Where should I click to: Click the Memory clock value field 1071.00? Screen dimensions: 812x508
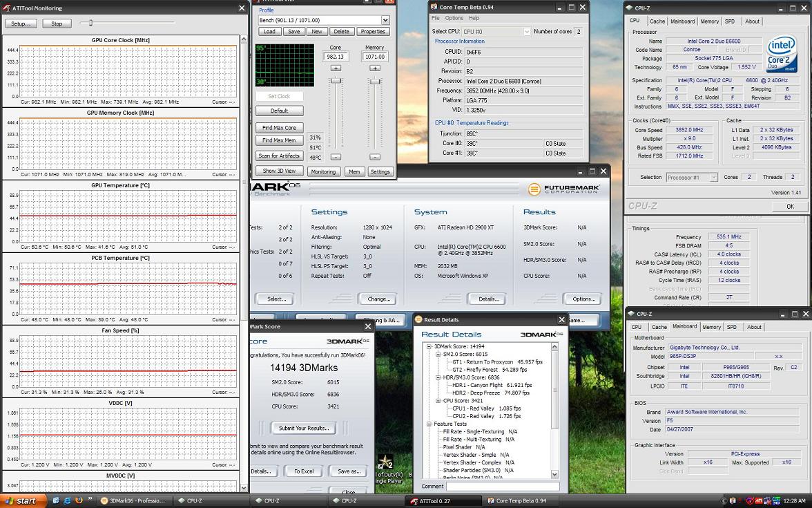375,57
